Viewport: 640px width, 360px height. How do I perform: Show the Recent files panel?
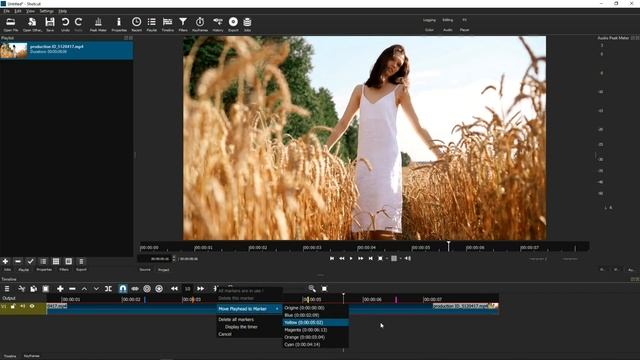tap(136, 24)
